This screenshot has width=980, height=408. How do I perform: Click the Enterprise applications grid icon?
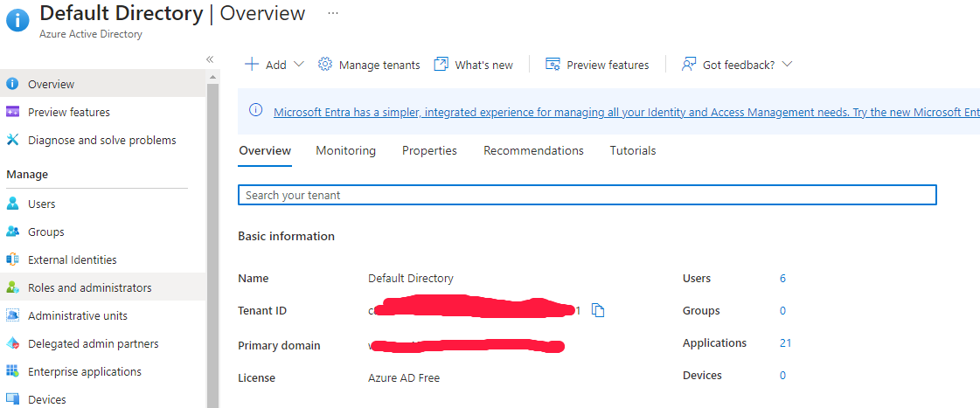coord(12,372)
